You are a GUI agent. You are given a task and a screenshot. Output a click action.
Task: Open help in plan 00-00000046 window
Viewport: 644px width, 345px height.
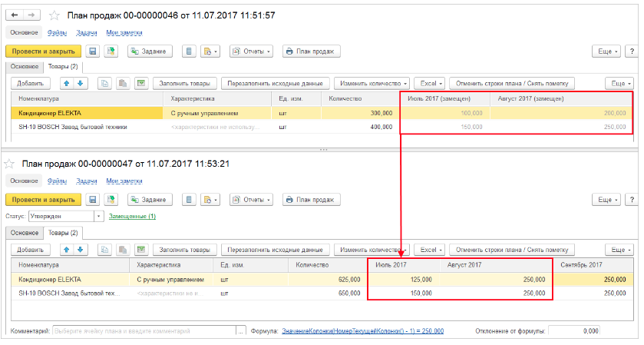[x=632, y=51]
